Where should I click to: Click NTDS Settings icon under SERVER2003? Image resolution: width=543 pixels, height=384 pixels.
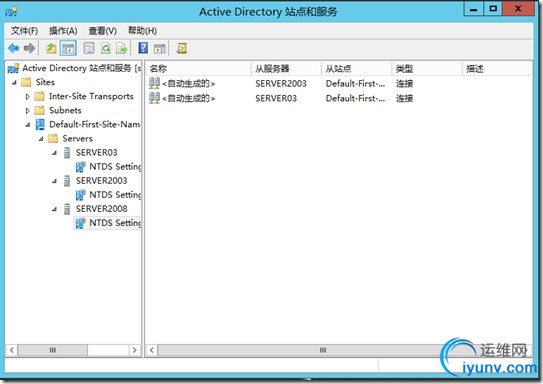(x=80, y=195)
